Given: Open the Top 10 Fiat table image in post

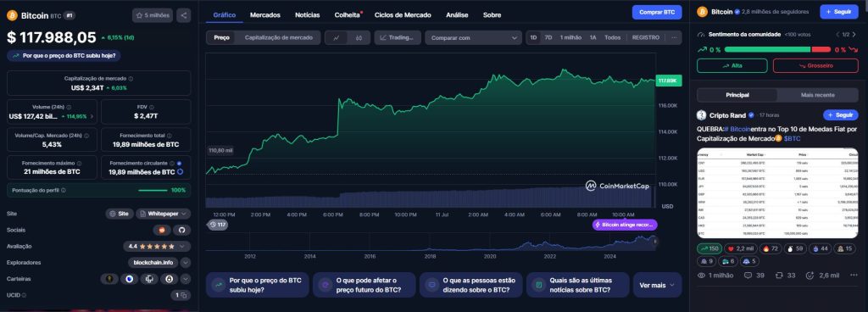Looking at the screenshot, I should tap(777, 193).
